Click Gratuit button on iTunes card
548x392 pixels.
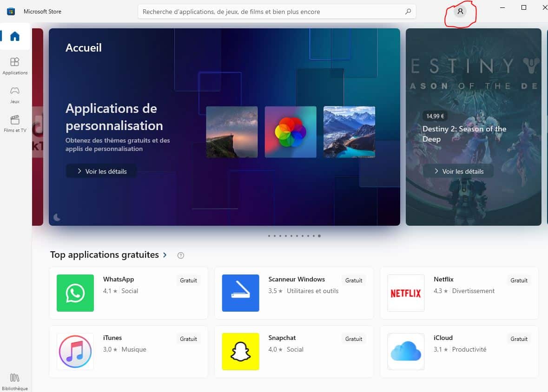(188, 339)
